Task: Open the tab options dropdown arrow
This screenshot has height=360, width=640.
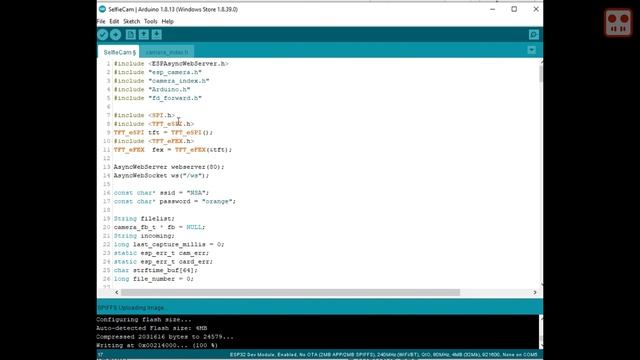Action: click(x=531, y=50)
